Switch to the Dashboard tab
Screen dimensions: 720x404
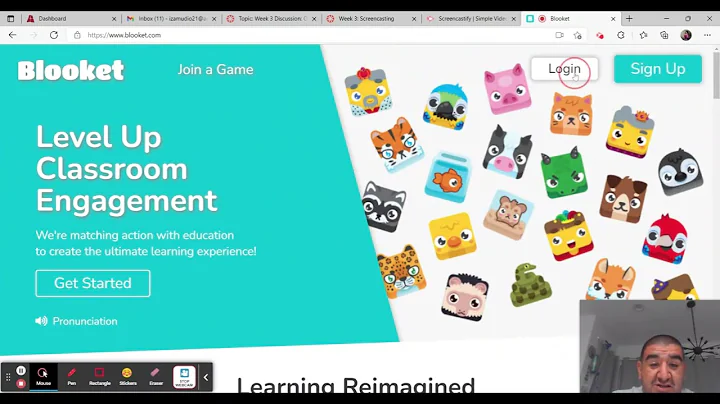coord(70,19)
